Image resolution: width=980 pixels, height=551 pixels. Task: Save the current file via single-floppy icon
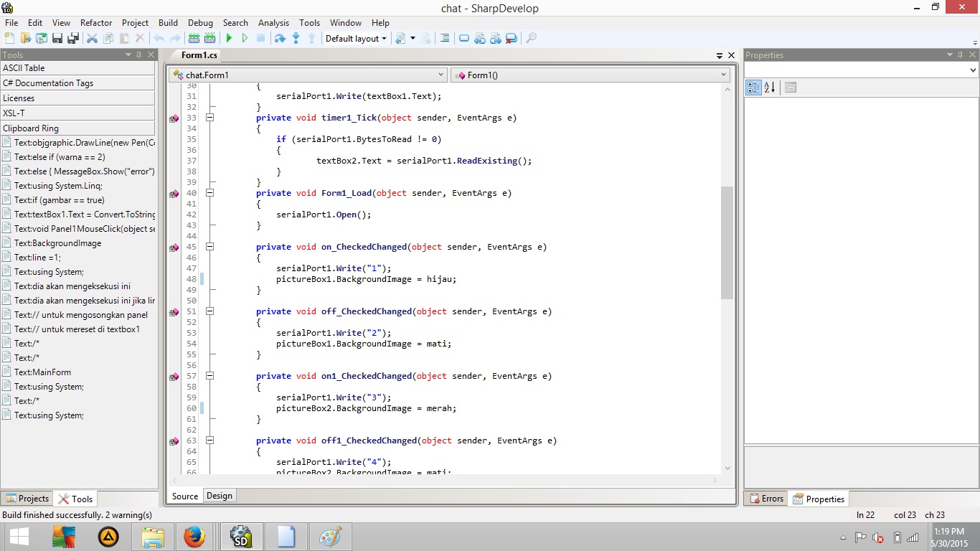(57, 38)
